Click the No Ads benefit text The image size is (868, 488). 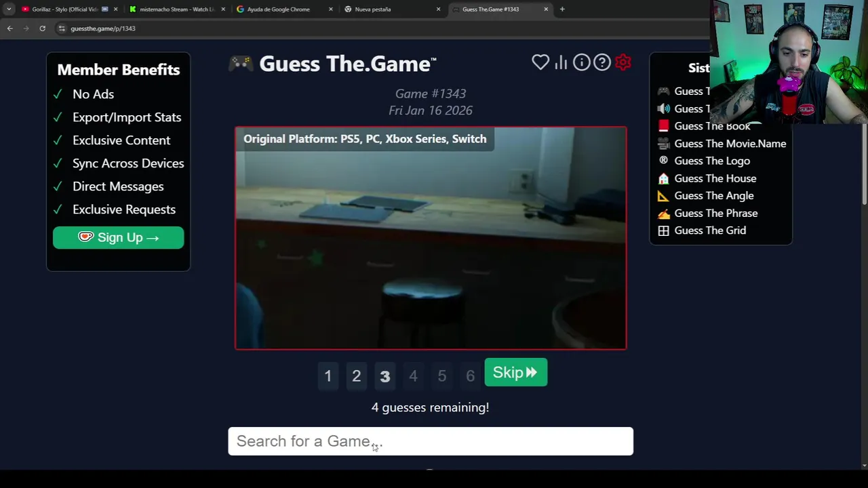pos(93,94)
